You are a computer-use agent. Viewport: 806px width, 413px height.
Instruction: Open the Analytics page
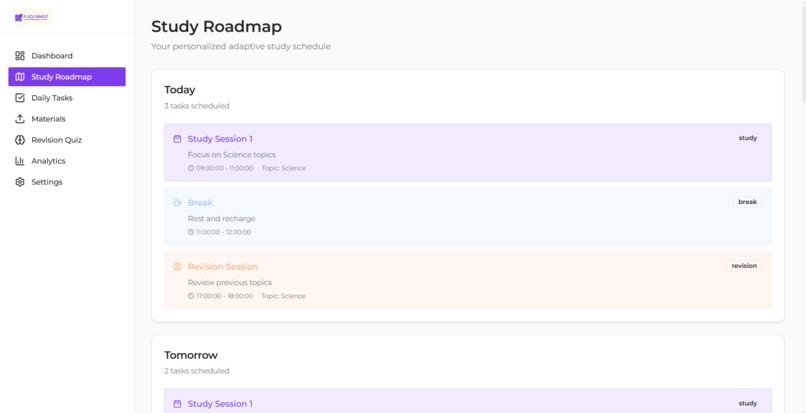pos(67,161)
